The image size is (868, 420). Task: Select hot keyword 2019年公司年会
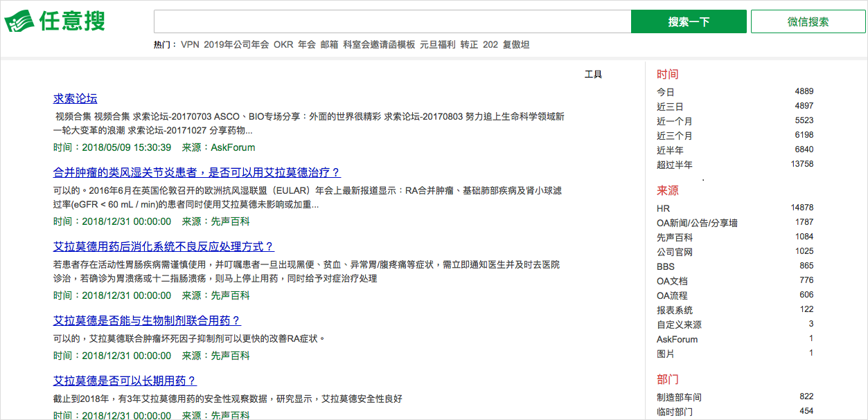[x=236, y=44]
